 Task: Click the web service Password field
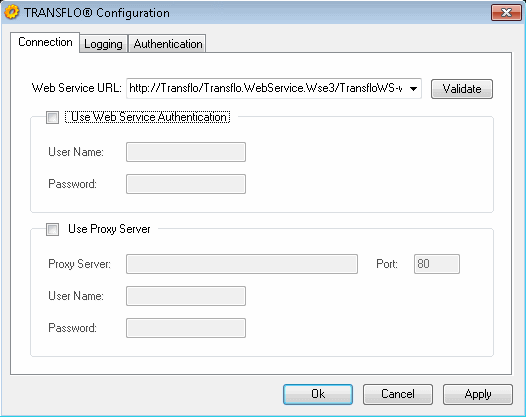(x=186, y=184)
